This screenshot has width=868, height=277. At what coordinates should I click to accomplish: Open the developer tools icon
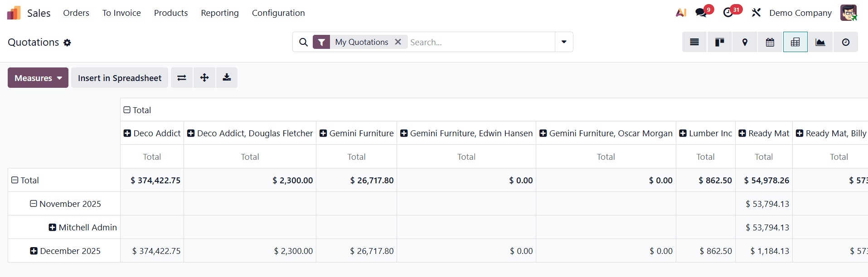coord(756,13)
